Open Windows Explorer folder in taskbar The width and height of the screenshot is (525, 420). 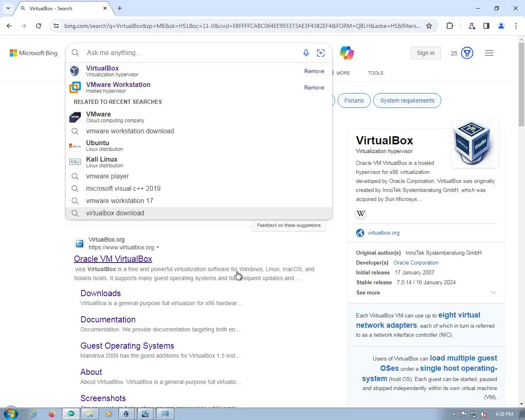pyautogui.click(x=89, y=414)
